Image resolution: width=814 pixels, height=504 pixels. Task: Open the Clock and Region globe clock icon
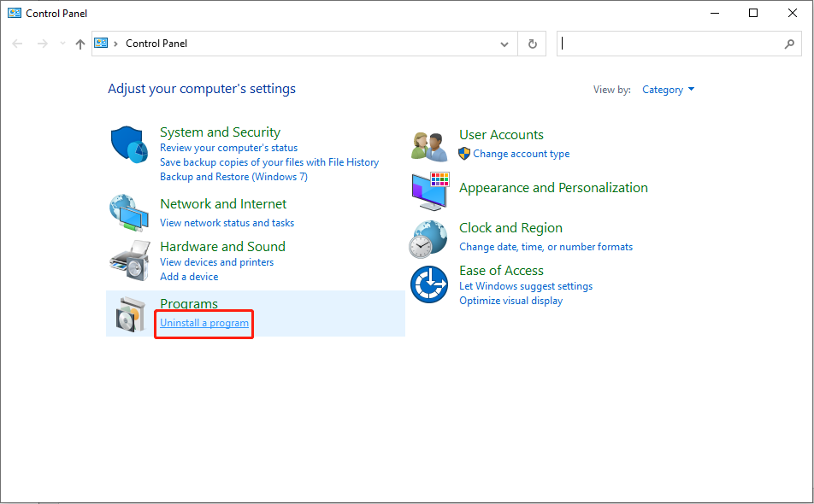click(428, 239)
